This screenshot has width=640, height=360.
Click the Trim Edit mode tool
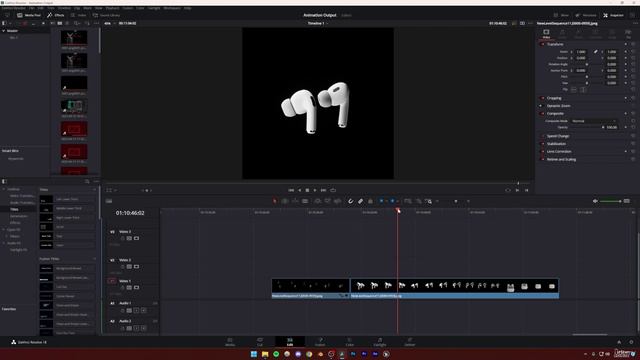pyautogui.click(x=285, y=201)
